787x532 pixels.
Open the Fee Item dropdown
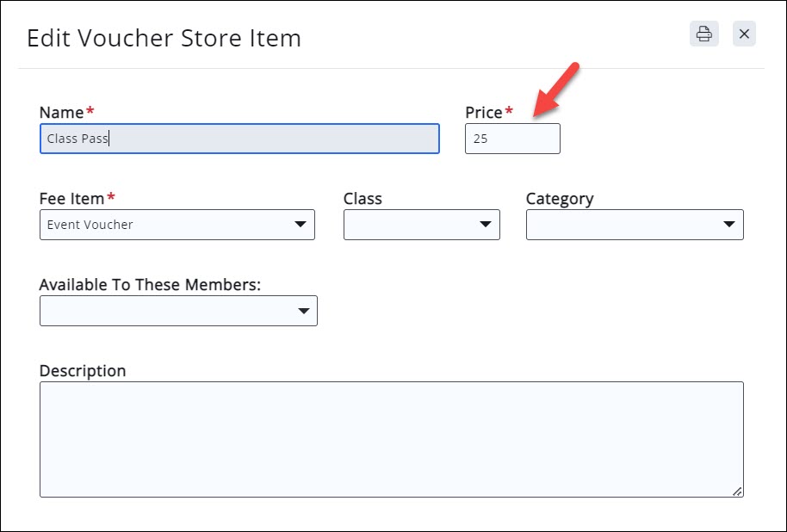click(177, 225)
